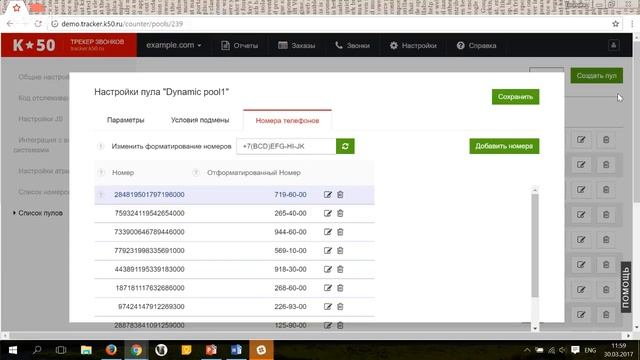Screen dimensions: 640x360
Task: Edit number row 944-60-00
Action: (x=327, y=232)
